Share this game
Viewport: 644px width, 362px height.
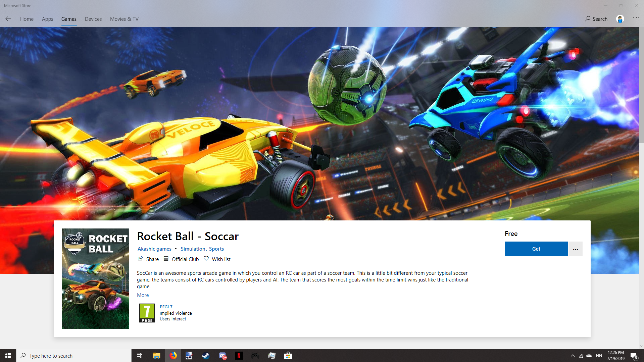pos(148,259)
